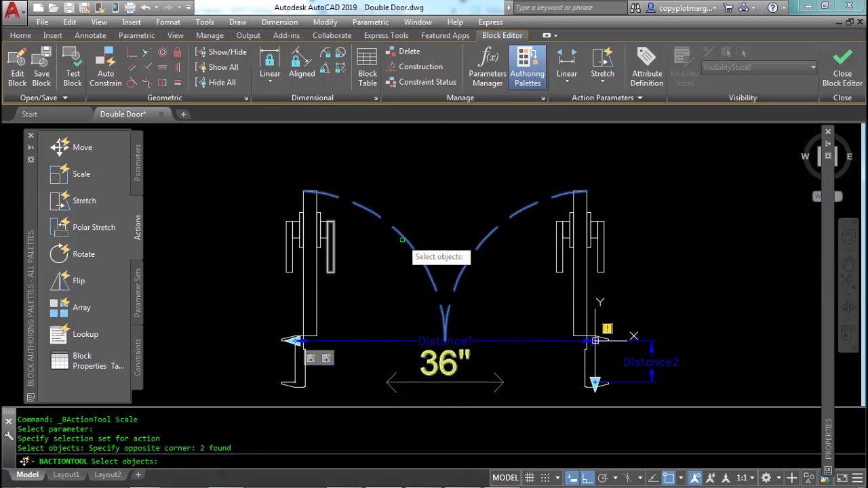Select the Array action in palette
The height and width of the screenshot is (488, 868).
coord(70,307)
